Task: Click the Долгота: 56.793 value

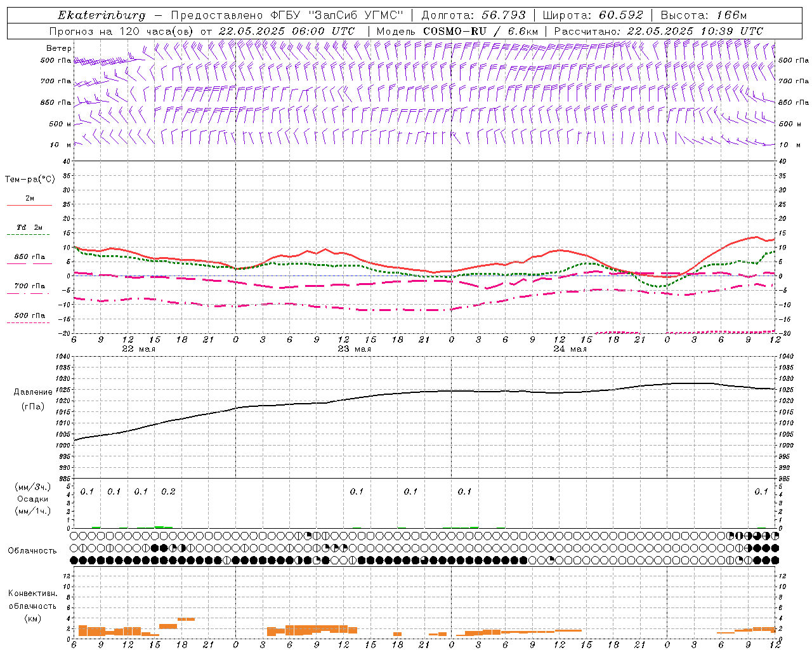Action: pyautogui.click(x=474, y=15)
